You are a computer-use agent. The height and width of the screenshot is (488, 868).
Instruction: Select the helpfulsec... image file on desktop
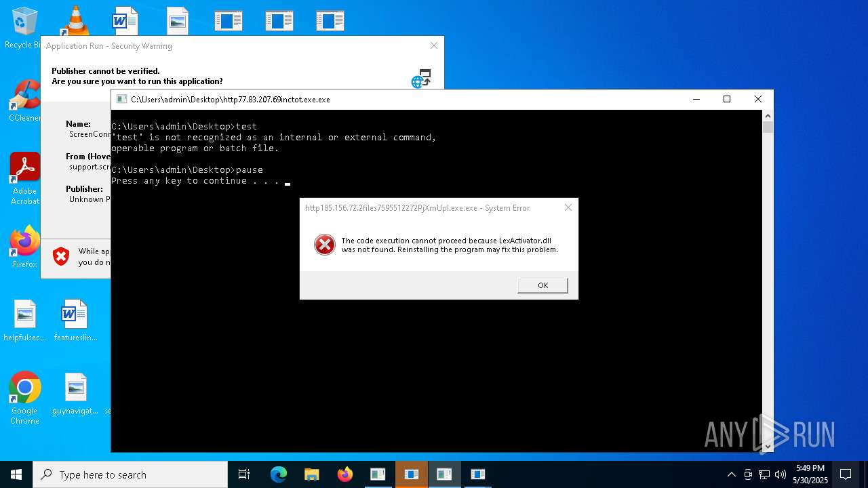pos(24,321)
